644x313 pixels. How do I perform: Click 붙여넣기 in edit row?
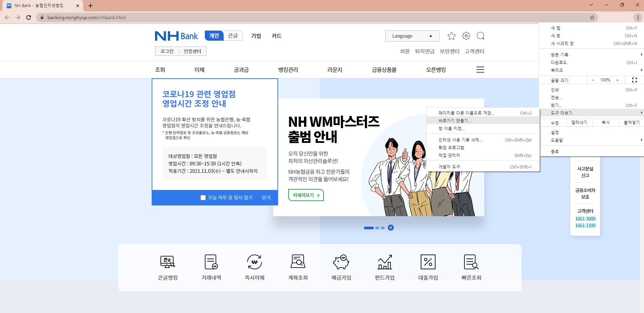[632, 122]
